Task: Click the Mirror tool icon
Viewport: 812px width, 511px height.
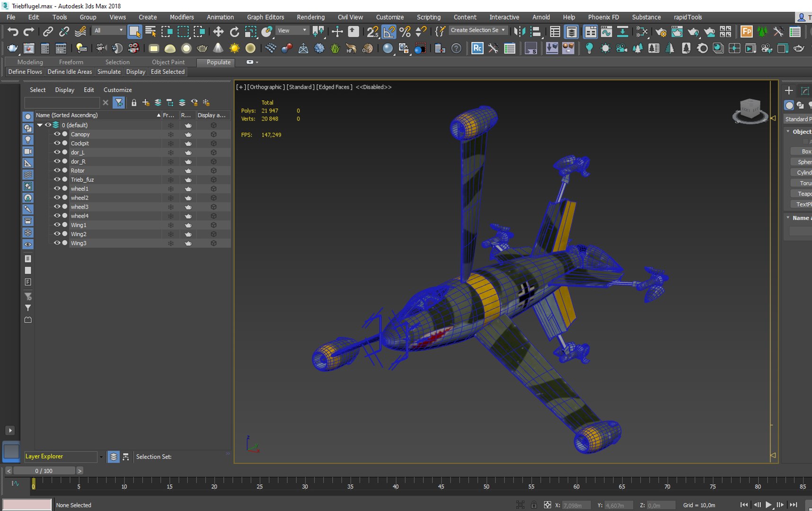Action: click(x=520, y=32)
